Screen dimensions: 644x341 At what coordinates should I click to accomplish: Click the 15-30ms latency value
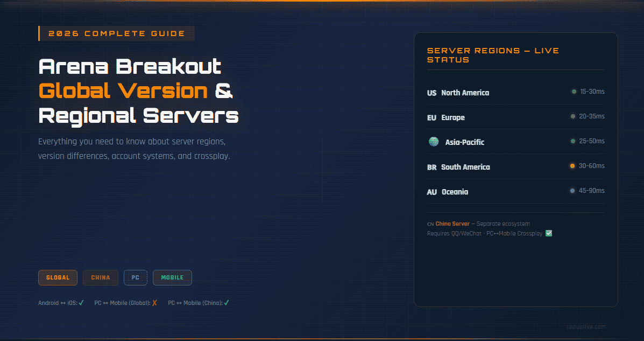tap(592, 92)
